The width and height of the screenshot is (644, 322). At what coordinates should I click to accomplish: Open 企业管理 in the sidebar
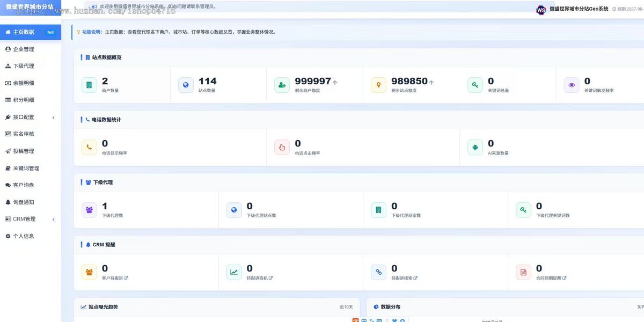point(24,49)
